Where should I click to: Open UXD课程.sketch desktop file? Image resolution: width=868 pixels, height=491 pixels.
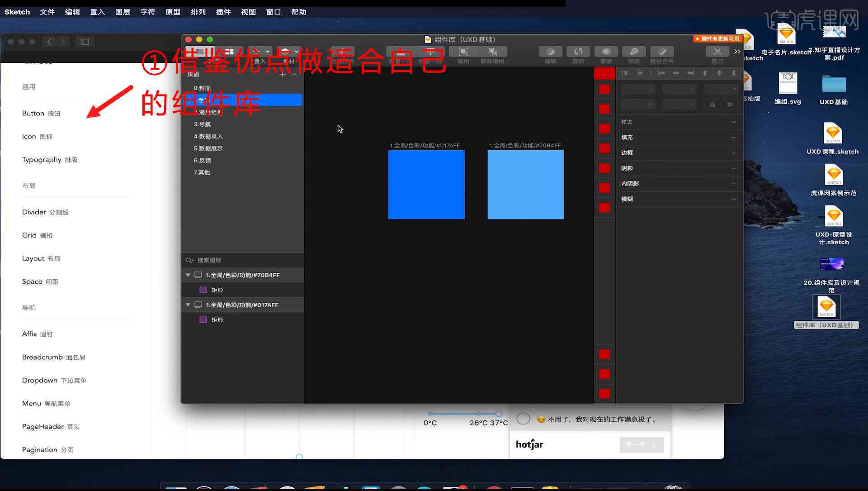[x=833, y=138]
